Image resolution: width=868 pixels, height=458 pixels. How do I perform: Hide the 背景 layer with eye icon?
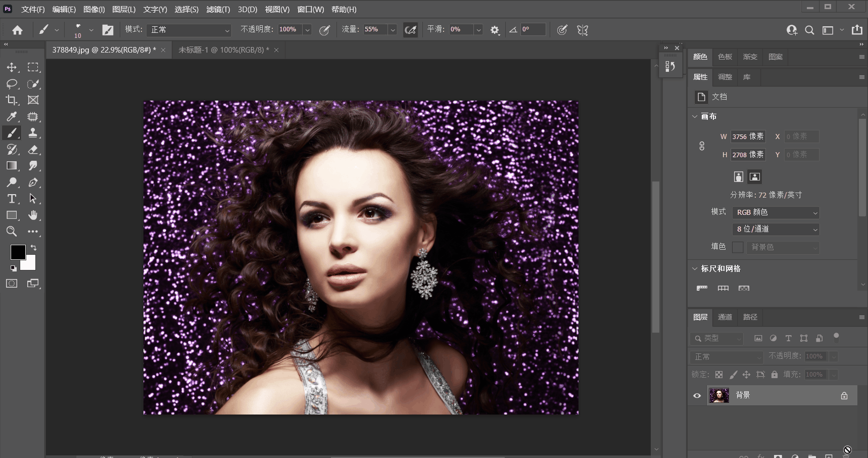(697, 396)
